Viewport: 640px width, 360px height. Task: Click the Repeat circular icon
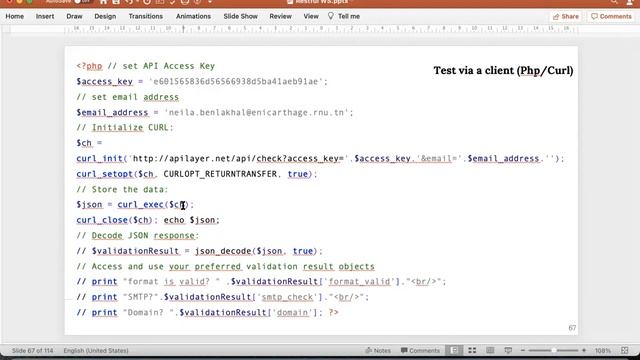tap(147, 2)
